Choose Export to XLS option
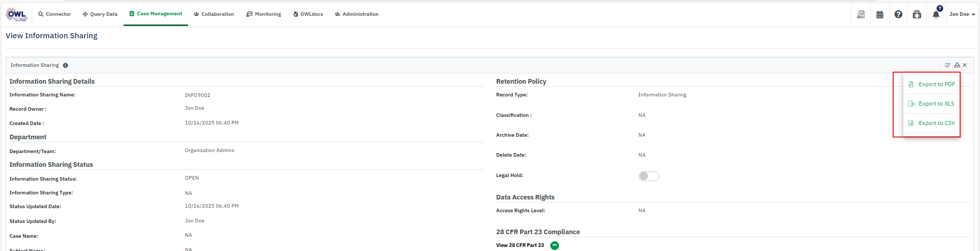The width and height of the screenshot is (980, 251). [x=936, y=104]
